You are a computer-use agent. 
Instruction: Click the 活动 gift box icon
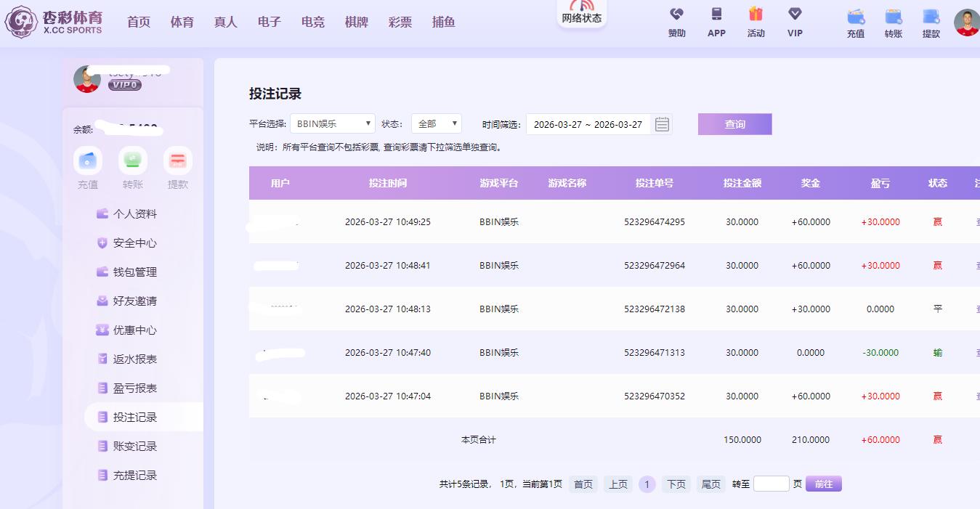[x=756, y=15]
